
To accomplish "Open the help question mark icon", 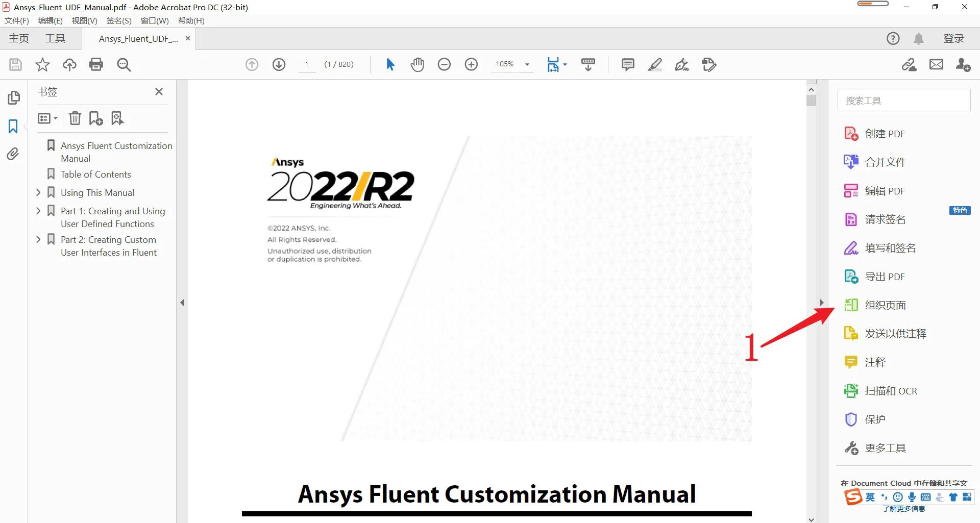I will (x=893, y=38).
